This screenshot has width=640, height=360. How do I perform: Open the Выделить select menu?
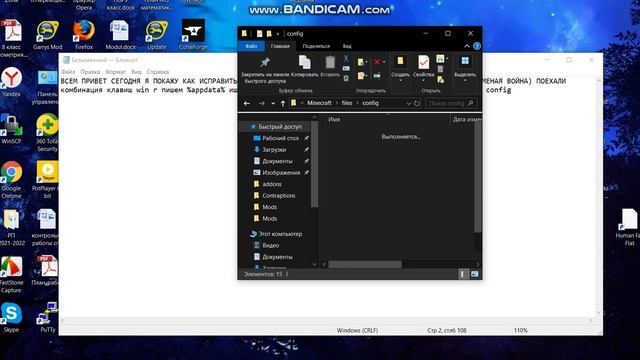(x=465, y=68)
